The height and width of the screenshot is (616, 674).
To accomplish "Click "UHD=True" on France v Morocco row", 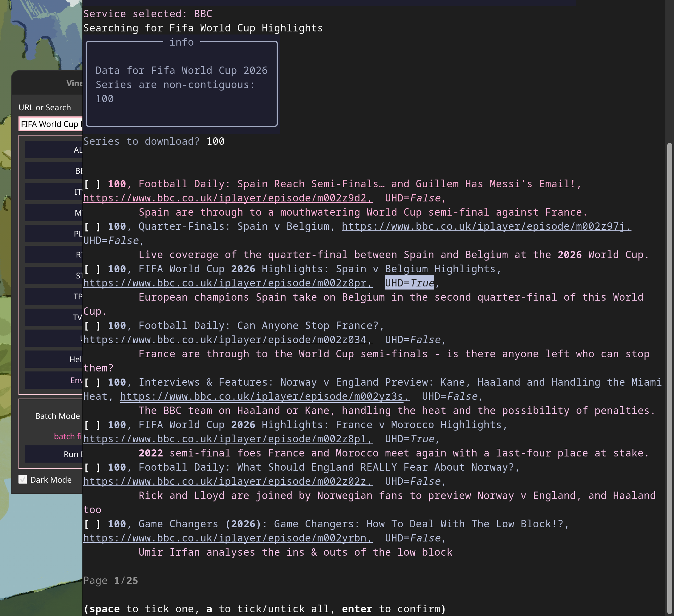I will [x=410, y=439].
